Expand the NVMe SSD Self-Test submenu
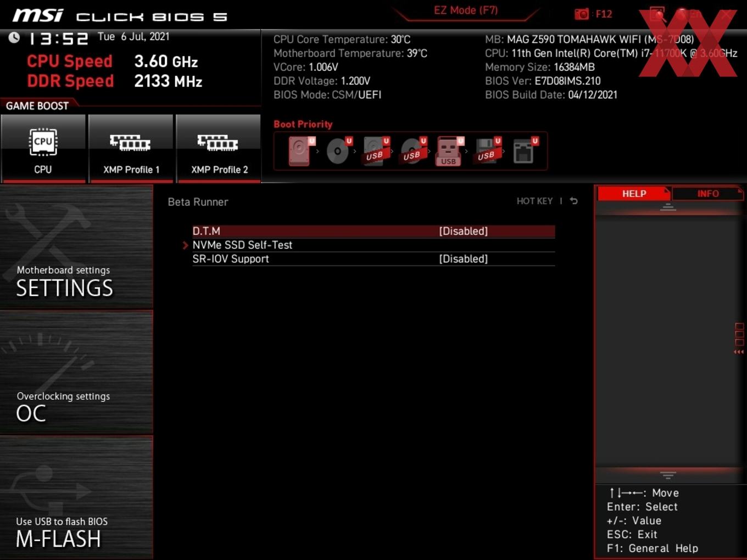 [242, 245]
